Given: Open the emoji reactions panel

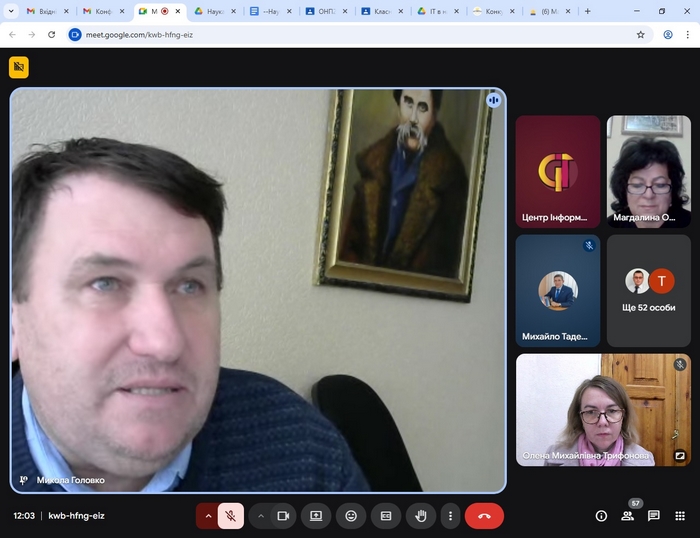Looking at the screenshot, I should (x=351, y=516).
